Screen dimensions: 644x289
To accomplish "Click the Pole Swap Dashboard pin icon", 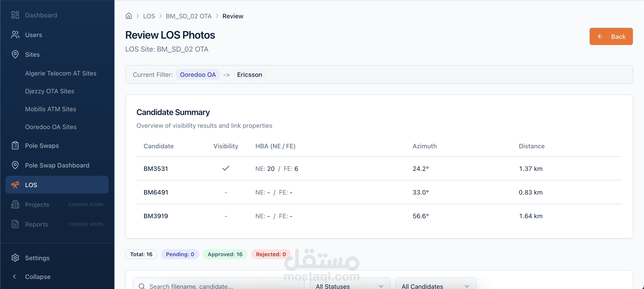I will (15, 165).
